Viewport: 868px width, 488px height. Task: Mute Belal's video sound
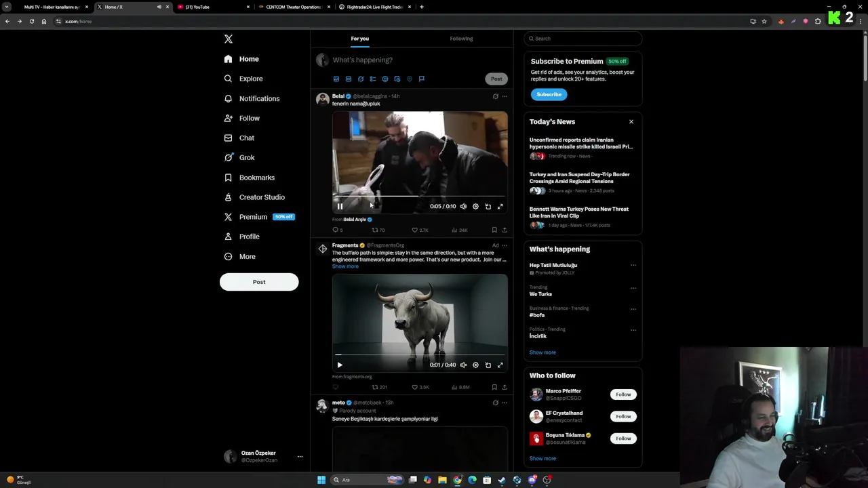pos(463,206)
